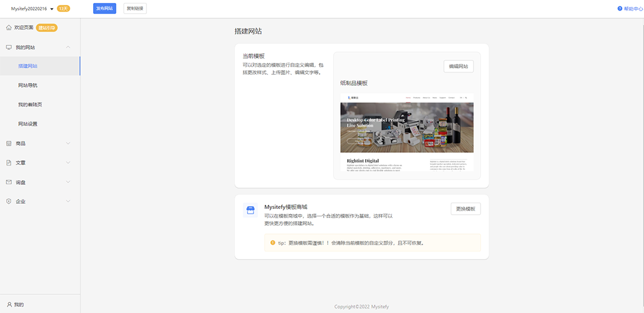The image size is (644, 313).
Task: Click the Mysitefy模板商城 title
Action: click(286, 207)
